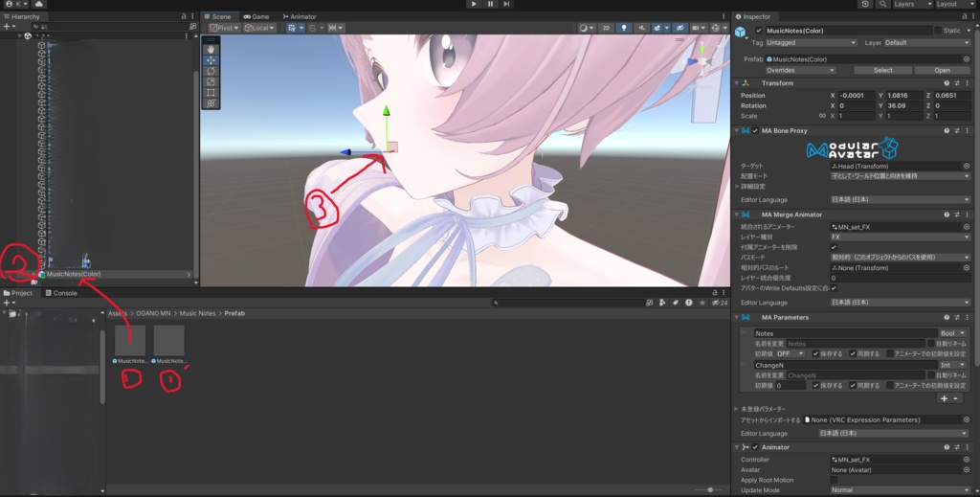
Task: Switch to the Scene tab
Action: pos(217,16)
